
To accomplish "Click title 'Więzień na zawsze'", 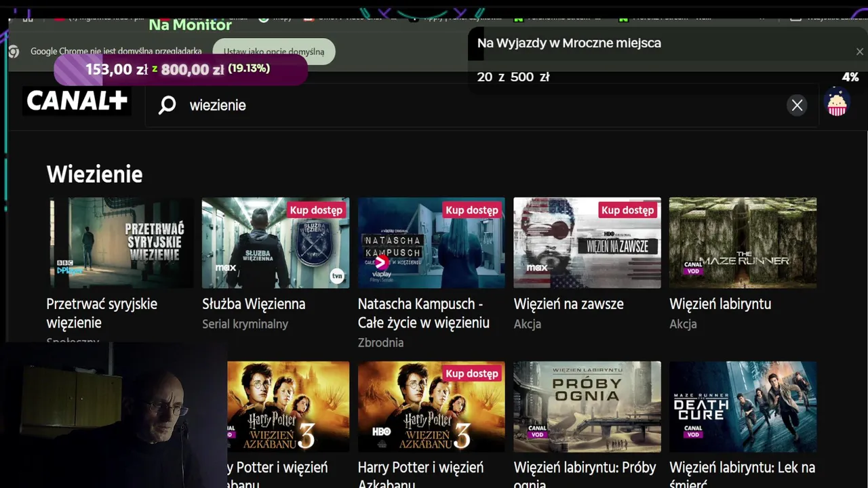I will coord(569,304).
